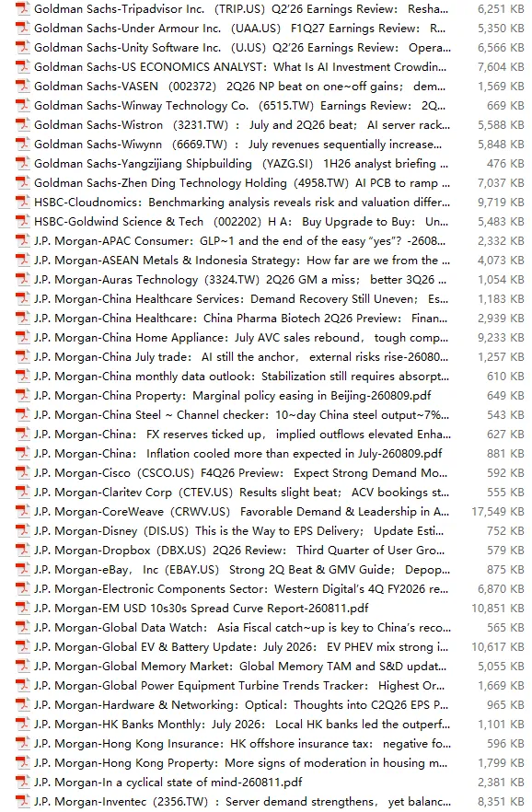Click PDF icon of J.P. Morgan-Disney file
The image size is (532, 812).
(x=23, y=531)
